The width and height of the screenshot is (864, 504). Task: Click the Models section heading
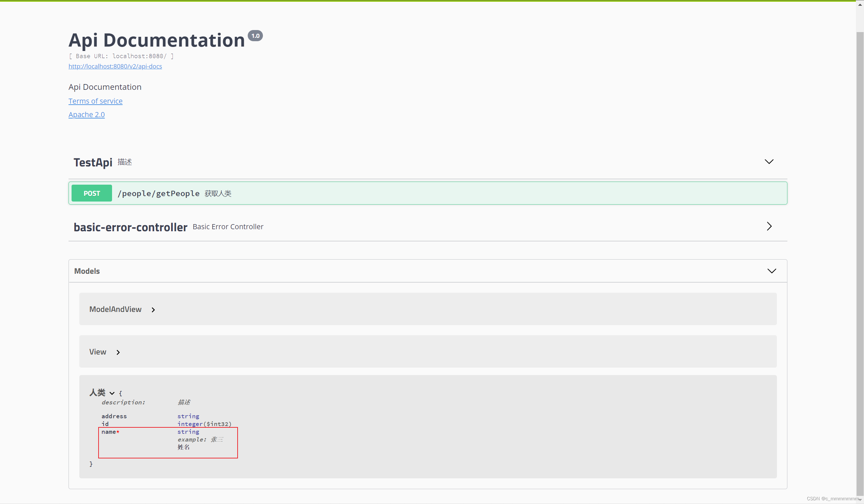click(x=87, y=271)
